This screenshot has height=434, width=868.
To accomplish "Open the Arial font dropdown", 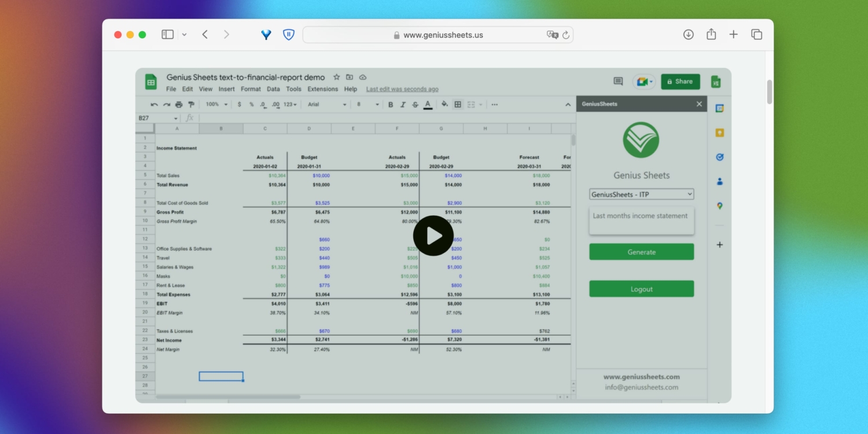I will [x=327, y=105].
